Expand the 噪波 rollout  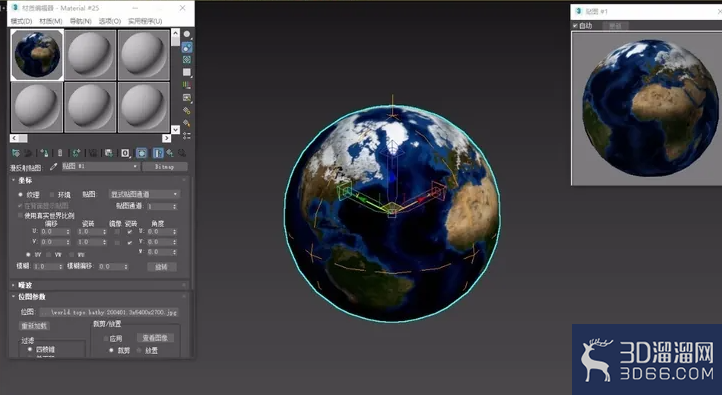pyautogui.click(x=25, y=285)
